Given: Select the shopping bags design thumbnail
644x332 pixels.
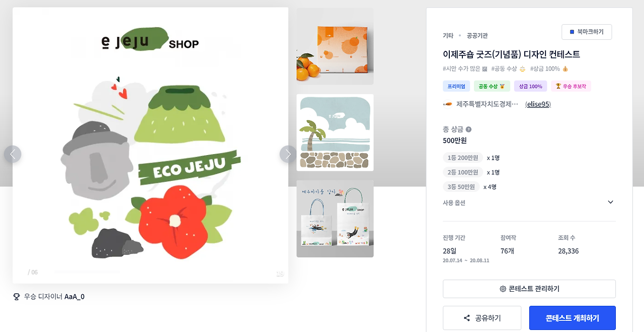Looking at the screenshot, I should [335, 219].
